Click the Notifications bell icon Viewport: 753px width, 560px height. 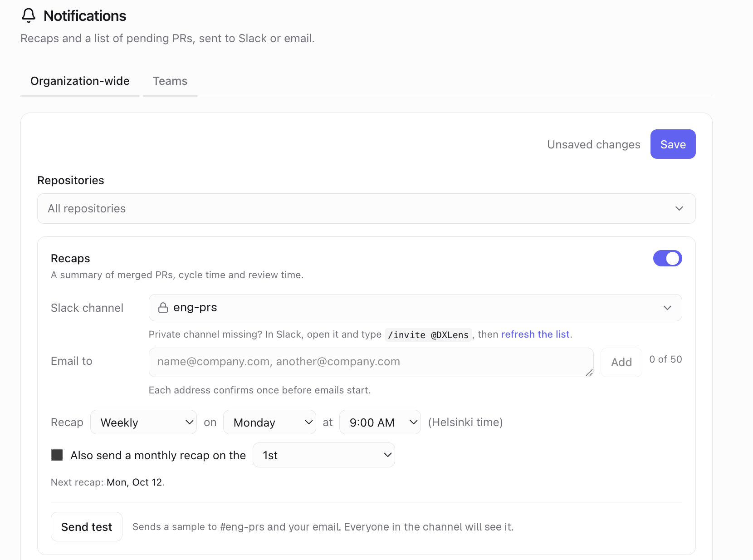(29, 15)
